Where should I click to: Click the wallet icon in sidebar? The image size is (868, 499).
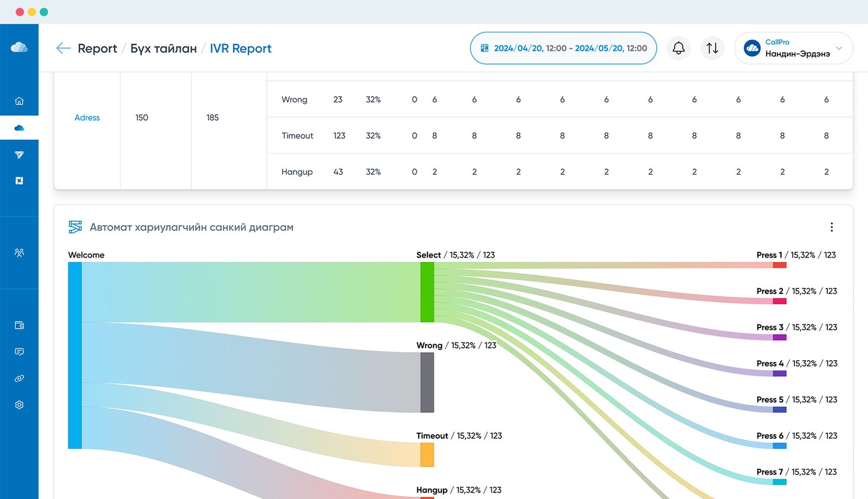(20, 325)
